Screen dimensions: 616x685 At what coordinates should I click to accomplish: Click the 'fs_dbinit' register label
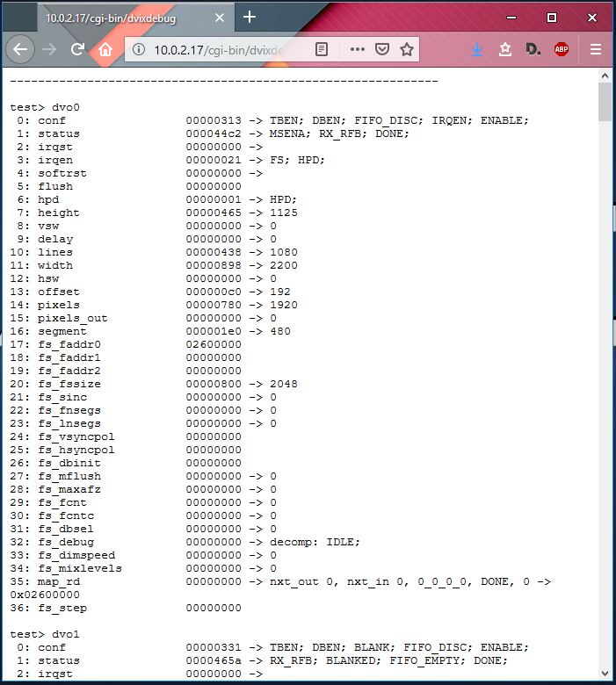click(69, 463)
